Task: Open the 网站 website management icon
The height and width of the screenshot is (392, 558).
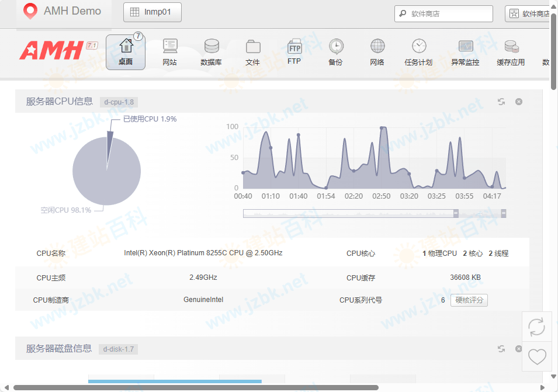Action: [170, 51]
